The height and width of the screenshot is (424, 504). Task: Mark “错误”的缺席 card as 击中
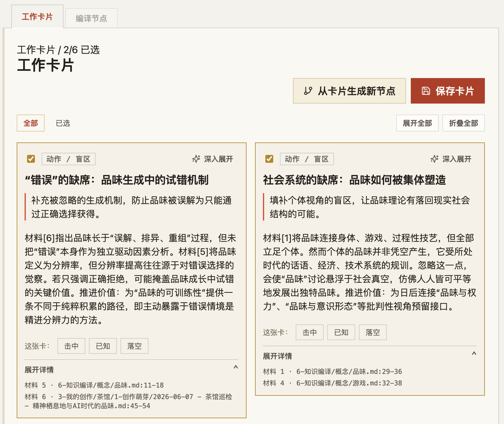71,346
